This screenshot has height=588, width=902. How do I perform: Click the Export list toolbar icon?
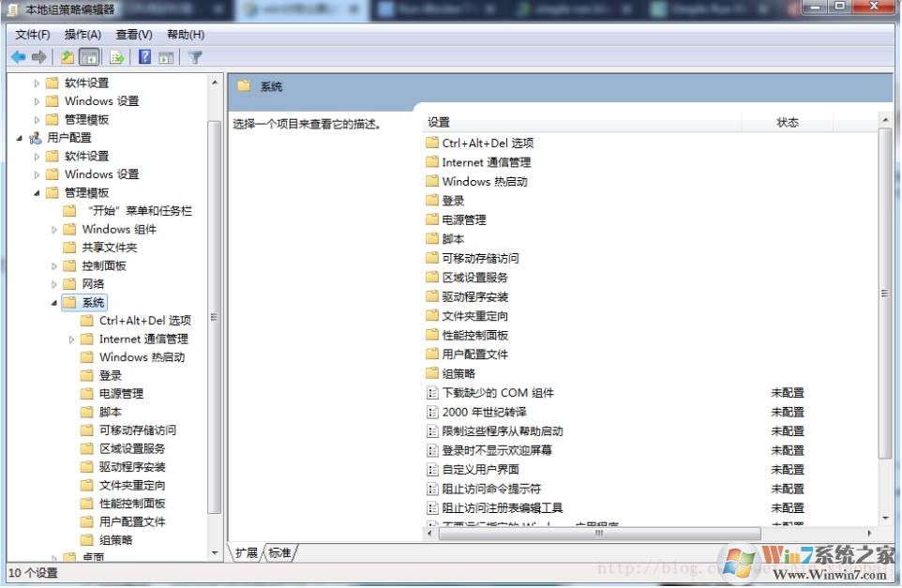coord(117,57)
